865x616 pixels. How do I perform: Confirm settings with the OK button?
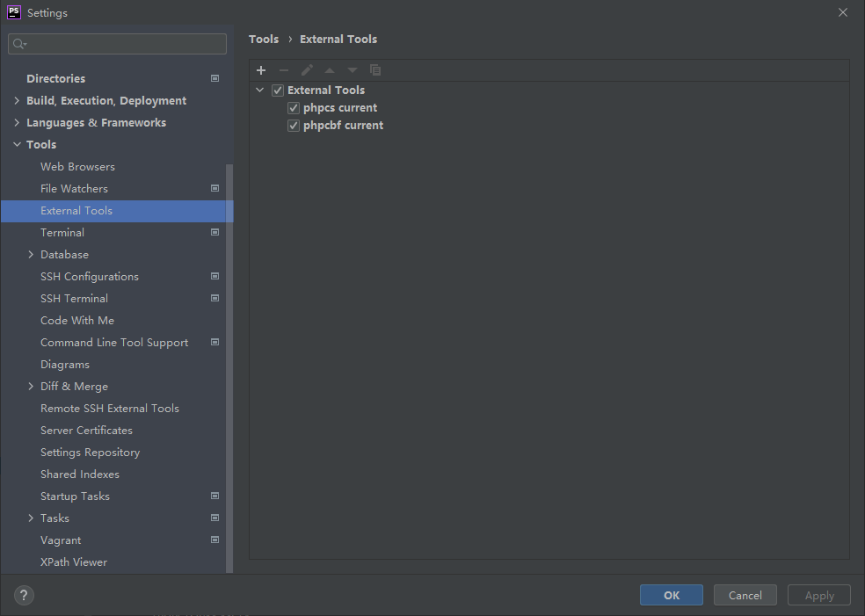tap(672, 595)
